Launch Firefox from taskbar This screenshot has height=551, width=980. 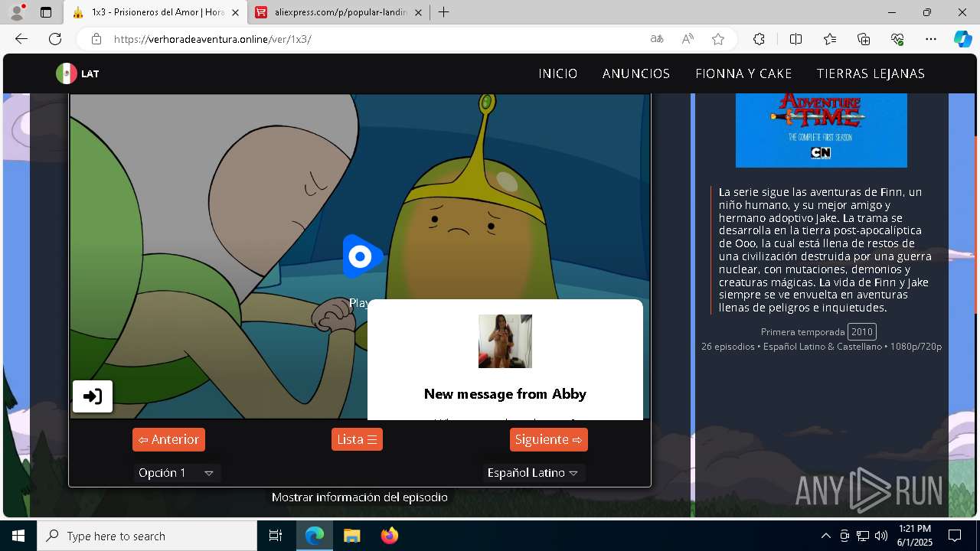[x=389, y=536]
